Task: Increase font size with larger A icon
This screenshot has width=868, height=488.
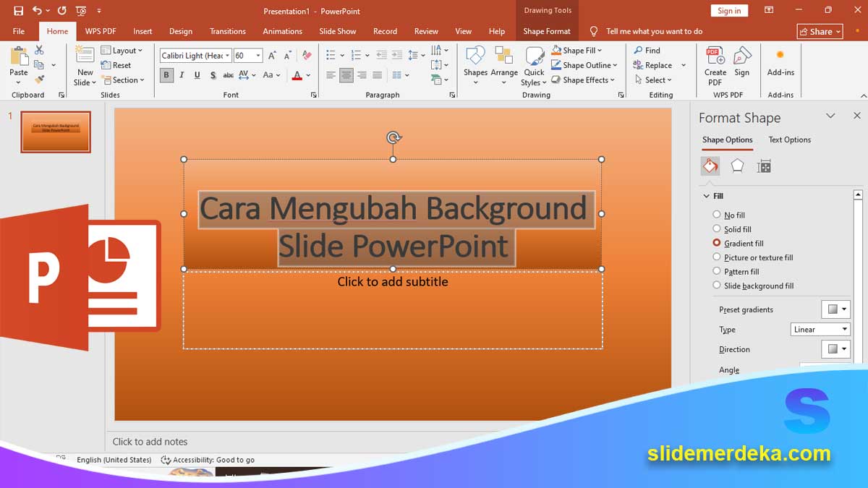Action: (272, 56)
